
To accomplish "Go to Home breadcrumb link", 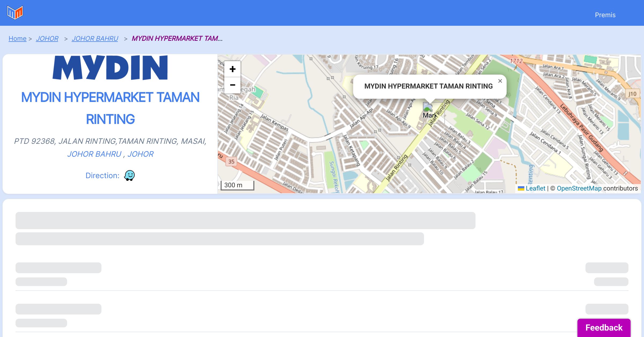I will coord(17,39).
